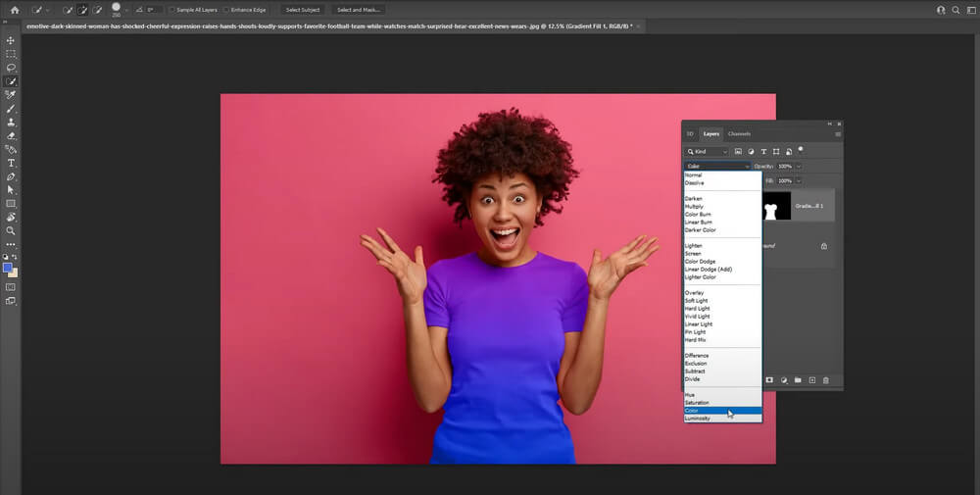
Task: Reset to default foreground and background colors
Action: click(6, 257)
